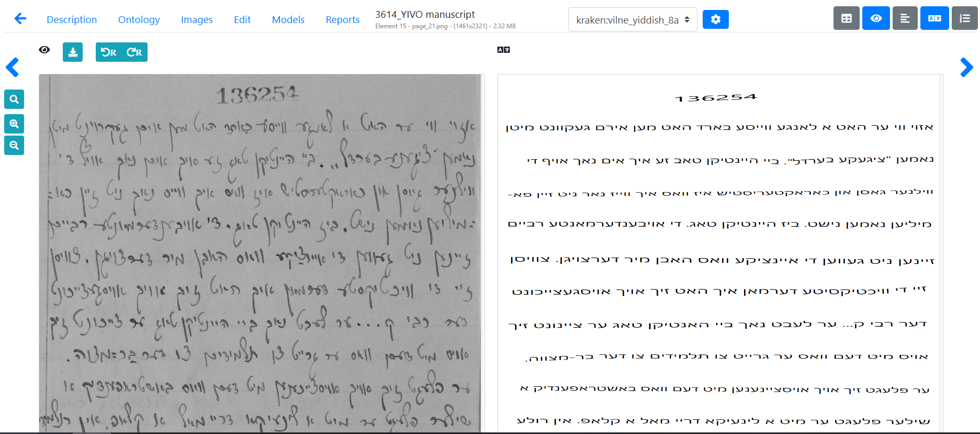Click the magnifier search icon on left sidebar
The width and height of the screenshot is (980, 434).
pyautogui.click(x=14, y=99)
